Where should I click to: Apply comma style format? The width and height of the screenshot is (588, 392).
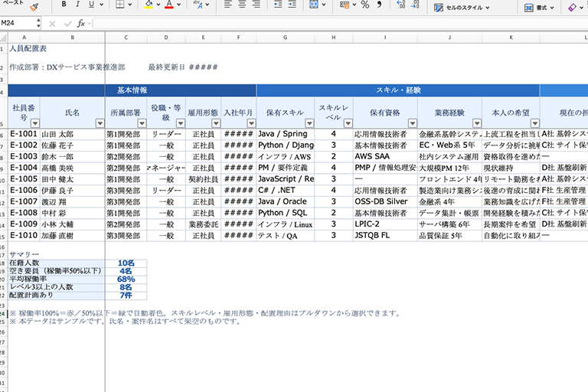tap(379, 5)
